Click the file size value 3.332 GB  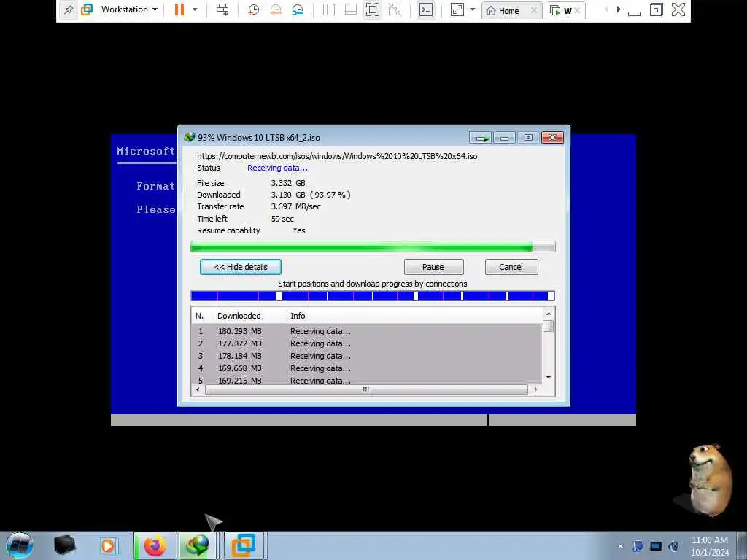288,183
